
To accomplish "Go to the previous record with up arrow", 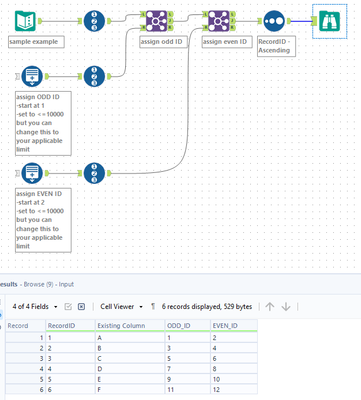I will 270,307.
